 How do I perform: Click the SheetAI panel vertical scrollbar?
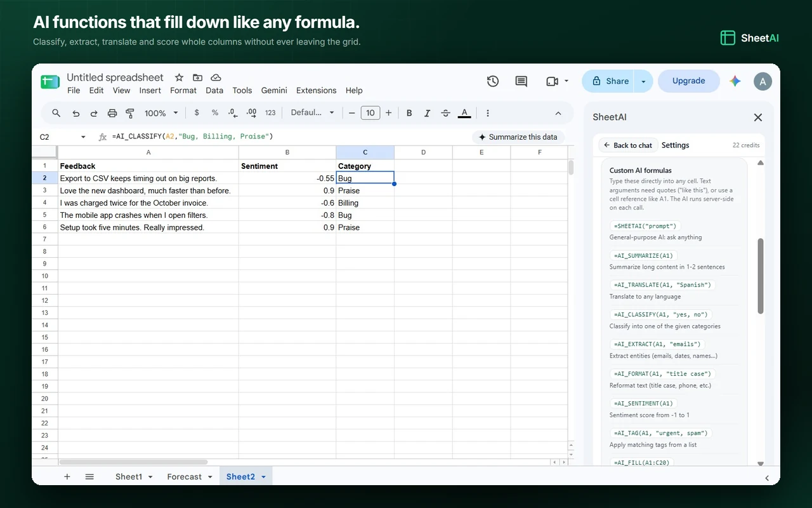click(761, 276)
